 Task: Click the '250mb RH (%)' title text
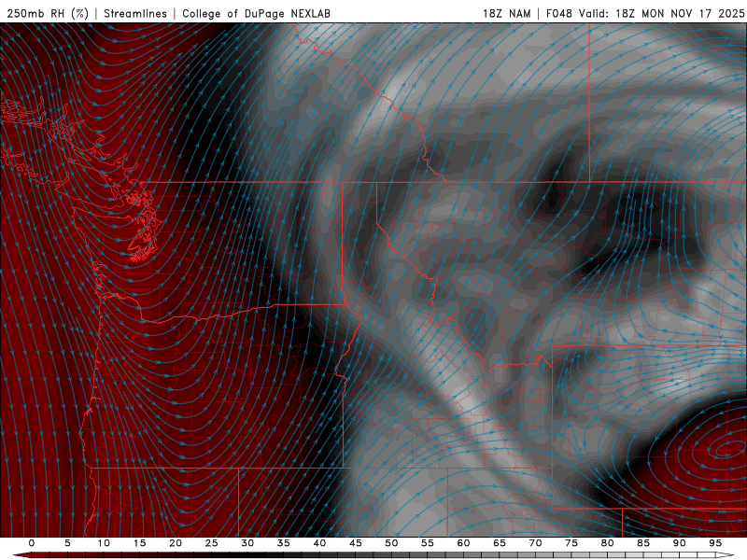(48, 13)
